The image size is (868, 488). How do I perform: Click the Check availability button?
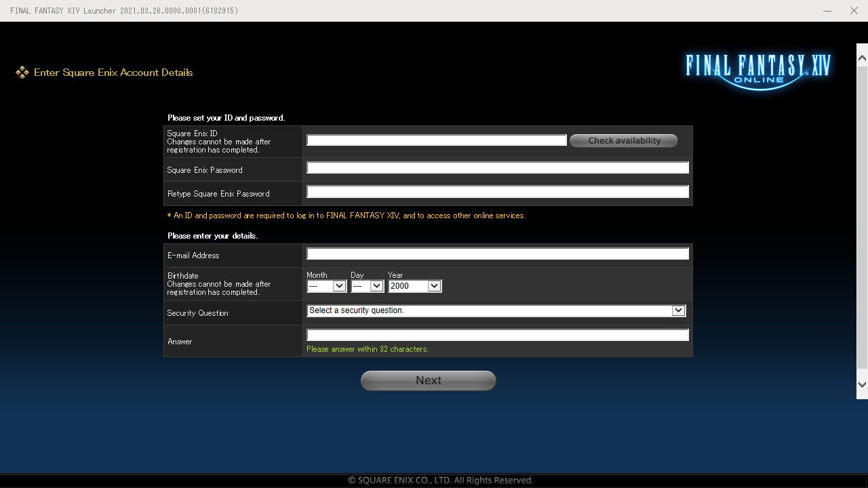coord(623,140)
